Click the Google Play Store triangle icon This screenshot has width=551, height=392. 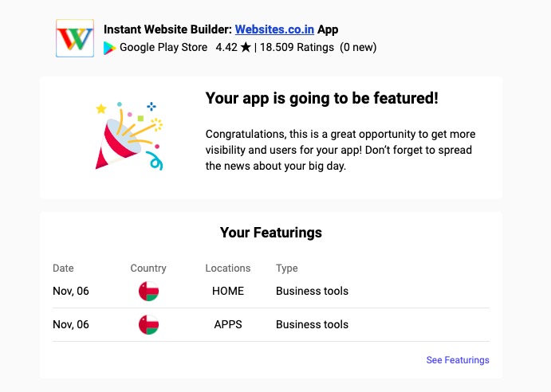pyautogui.click(x=109, y=48)
